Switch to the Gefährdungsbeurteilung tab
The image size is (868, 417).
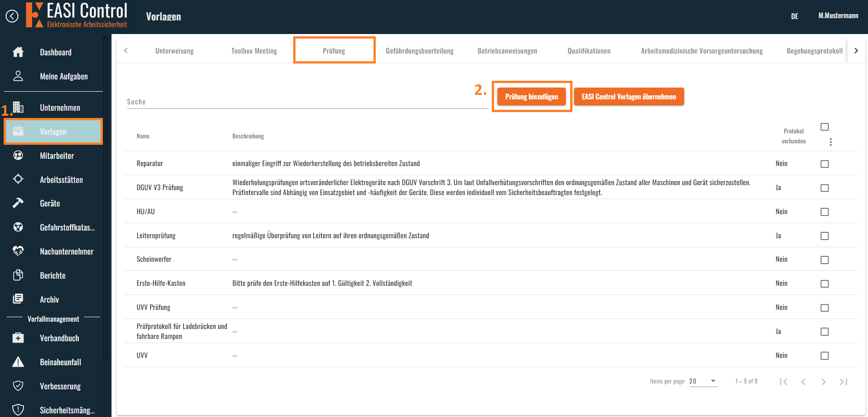tap(420, 51)
